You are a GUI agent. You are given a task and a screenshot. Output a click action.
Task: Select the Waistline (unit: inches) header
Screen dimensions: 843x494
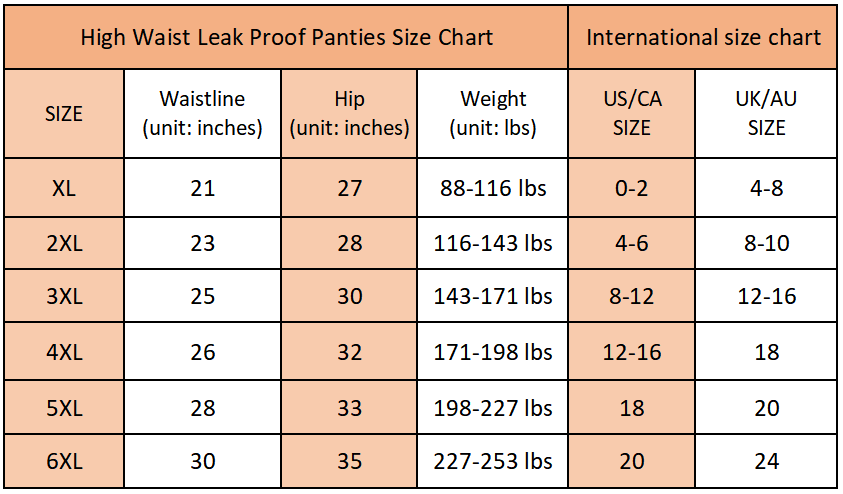(202, 113)
